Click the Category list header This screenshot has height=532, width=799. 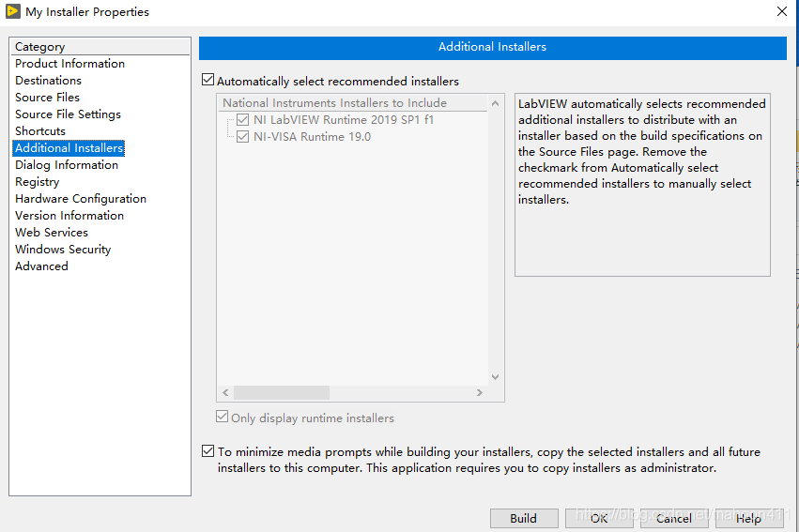coord(100,47)
